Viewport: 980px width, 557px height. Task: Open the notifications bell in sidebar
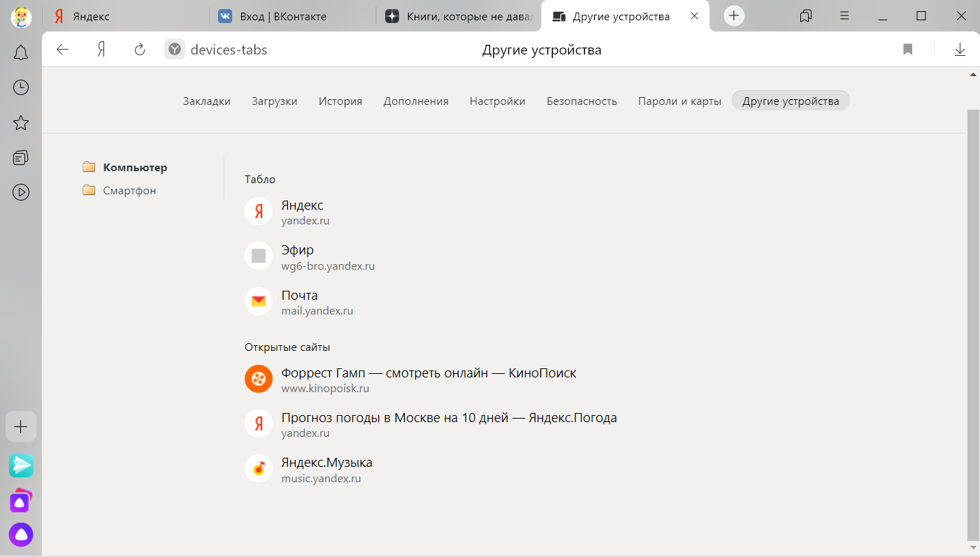[x=21, y=52]
